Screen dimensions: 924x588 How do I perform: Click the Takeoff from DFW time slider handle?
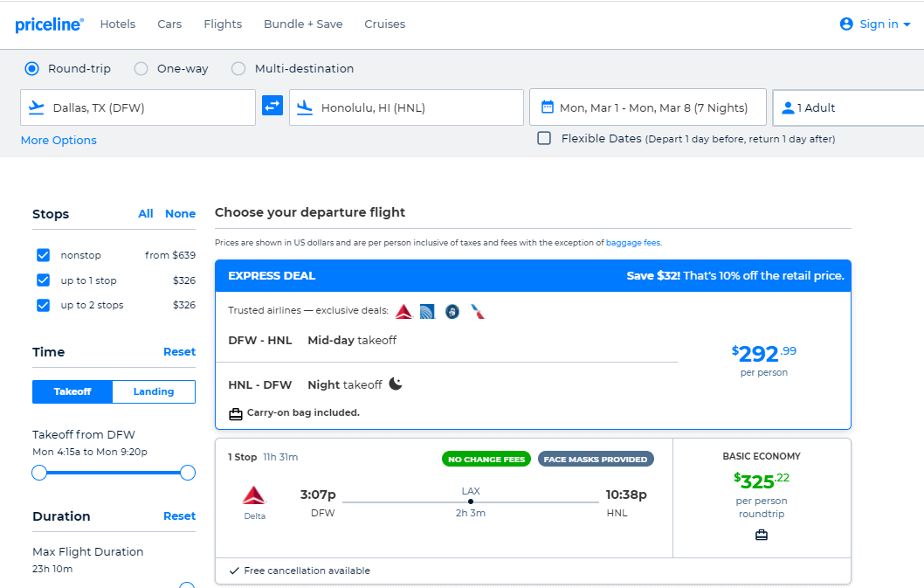(39, 472)
